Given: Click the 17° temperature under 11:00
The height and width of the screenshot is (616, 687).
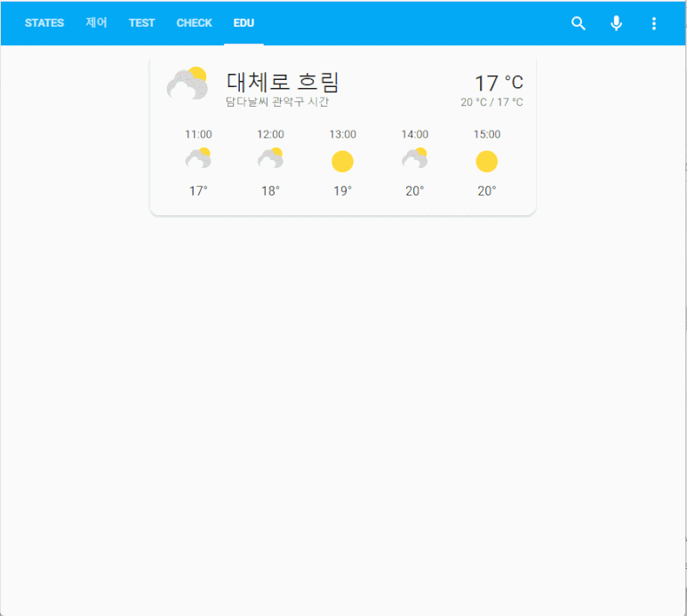Looking at the screenshot, I should coord(198,191).
